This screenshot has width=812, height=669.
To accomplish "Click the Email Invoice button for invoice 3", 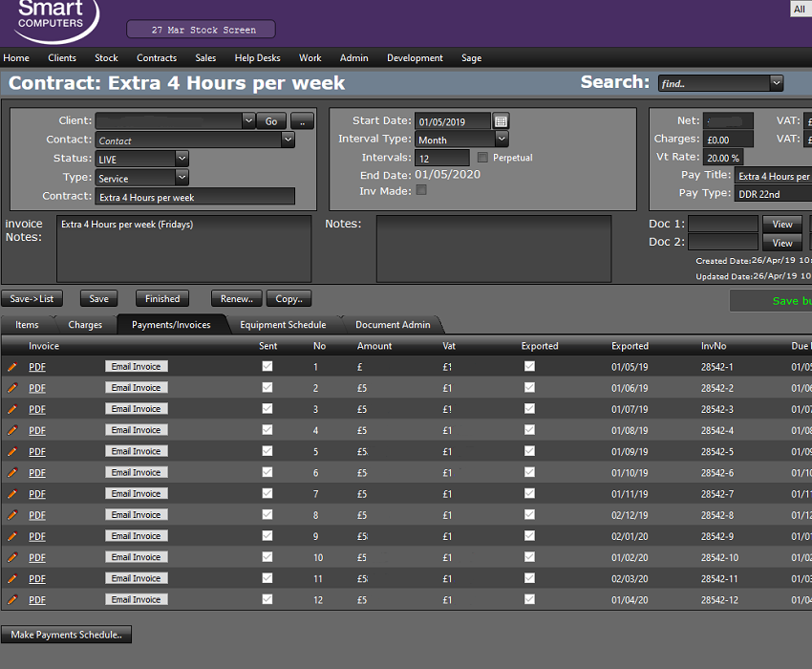I will coord(136,409).
